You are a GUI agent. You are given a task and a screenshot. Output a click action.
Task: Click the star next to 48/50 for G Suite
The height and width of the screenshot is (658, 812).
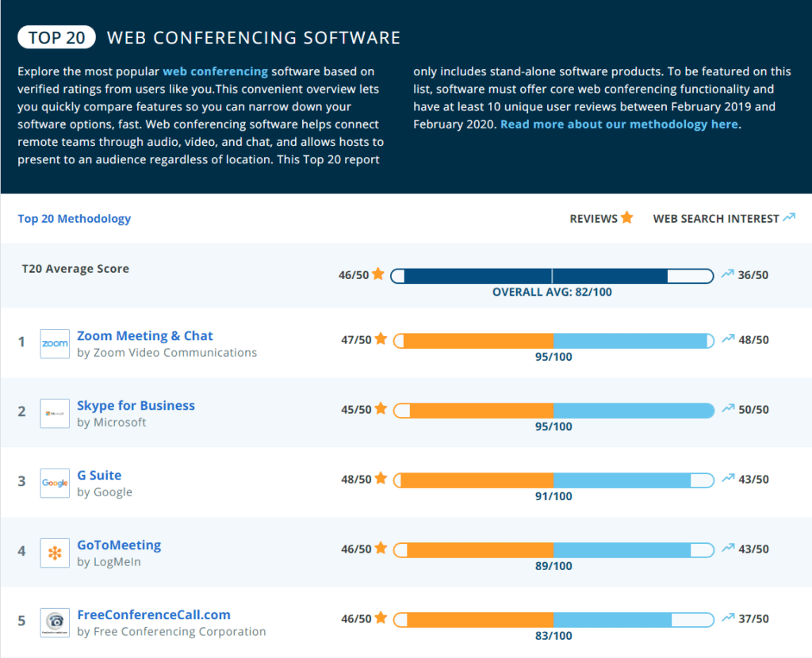coord(381,478)
